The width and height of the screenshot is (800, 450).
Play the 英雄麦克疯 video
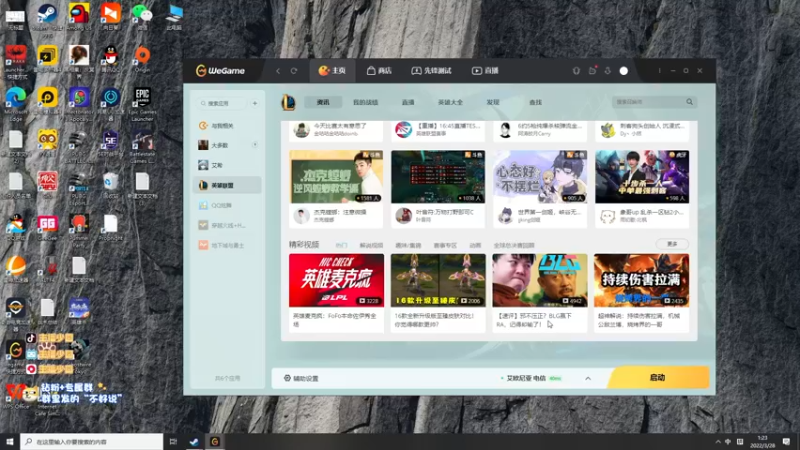click(x=336, y=281)
